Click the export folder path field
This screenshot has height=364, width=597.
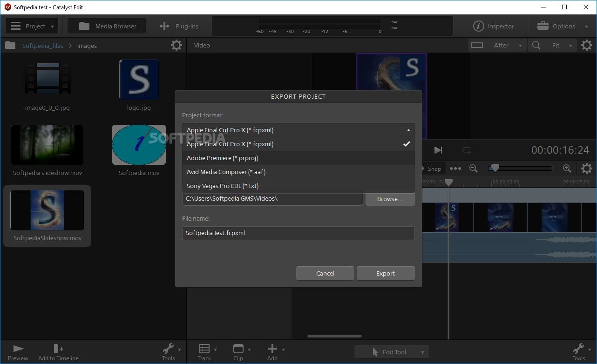click(272, 199)
